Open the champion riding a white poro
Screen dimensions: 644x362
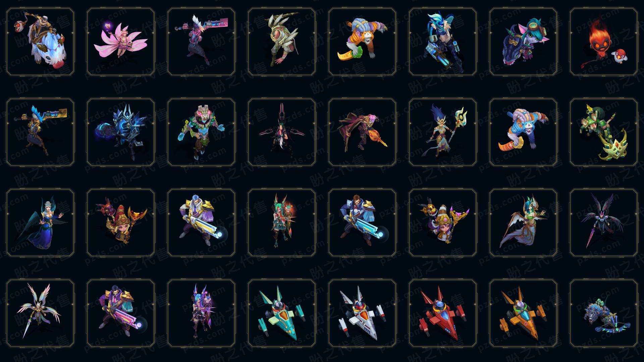(40, 42)
